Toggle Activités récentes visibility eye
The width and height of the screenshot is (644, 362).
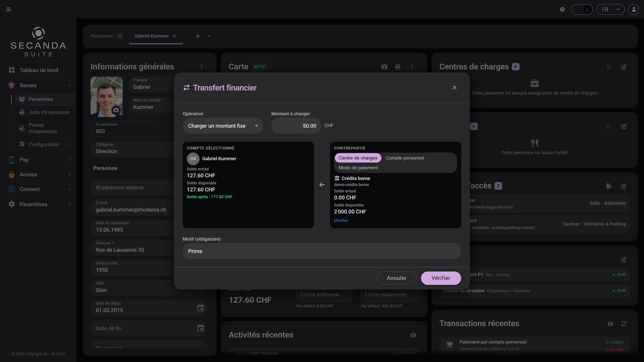click(x=413, y=335)
